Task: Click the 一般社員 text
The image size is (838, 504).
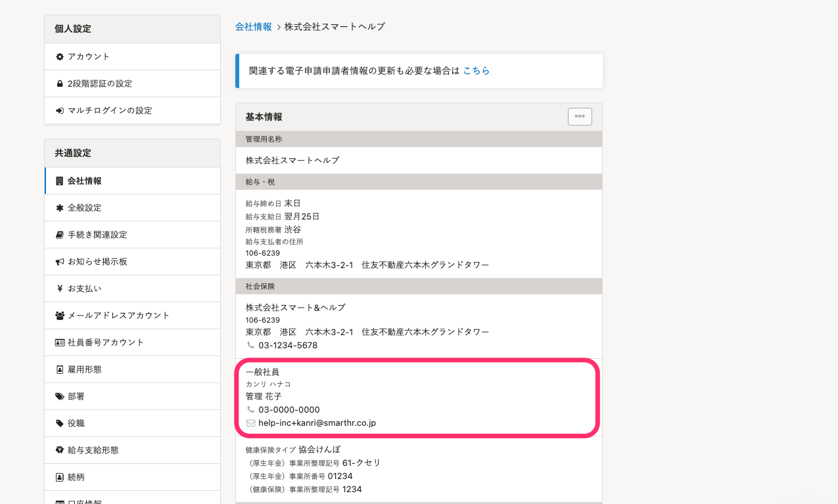Action: [x=262, y=372]
